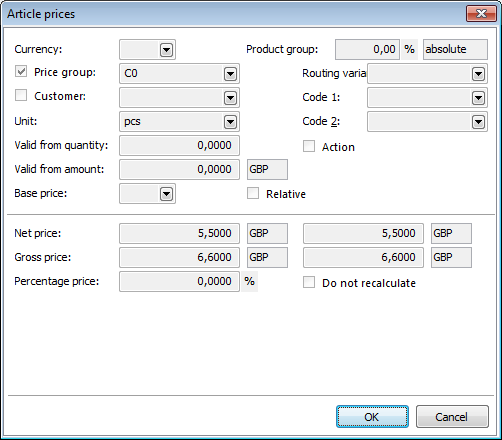Image resolution: width=502 pixels, height=440 pixels.
Task: Enable the Customer checkbox
Action: pos(21,95)
